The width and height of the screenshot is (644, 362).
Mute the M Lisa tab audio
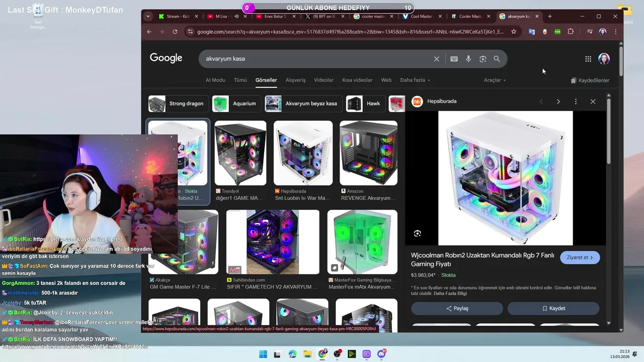(236, 16)
